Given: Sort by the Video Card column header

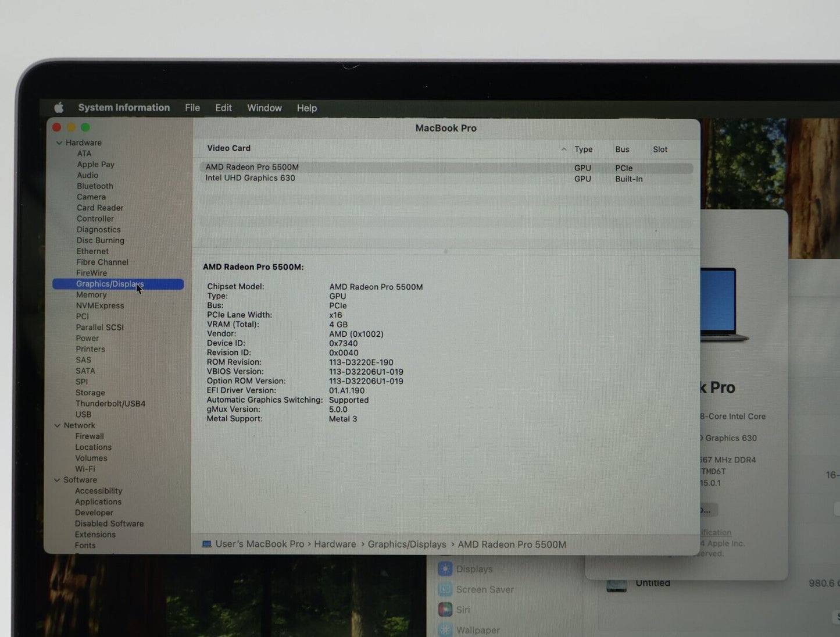Looking at the screenshot, I should 229,148.
